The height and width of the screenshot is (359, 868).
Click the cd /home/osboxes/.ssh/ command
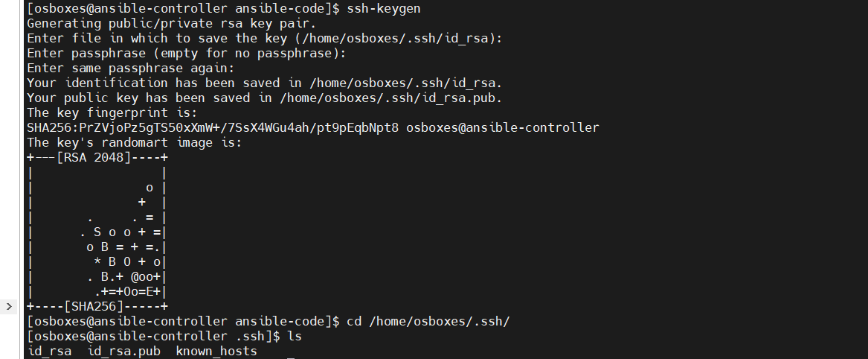pyautogui.click(x=428, y=322)
